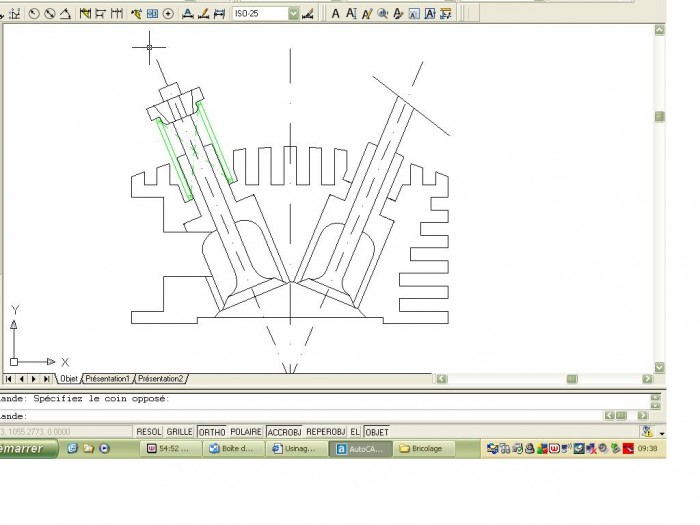Image resolution: width=700 pixels, height=525 pixels.
Task: Click the status bar tray notification icon
Action: click(x=647, y=432)
